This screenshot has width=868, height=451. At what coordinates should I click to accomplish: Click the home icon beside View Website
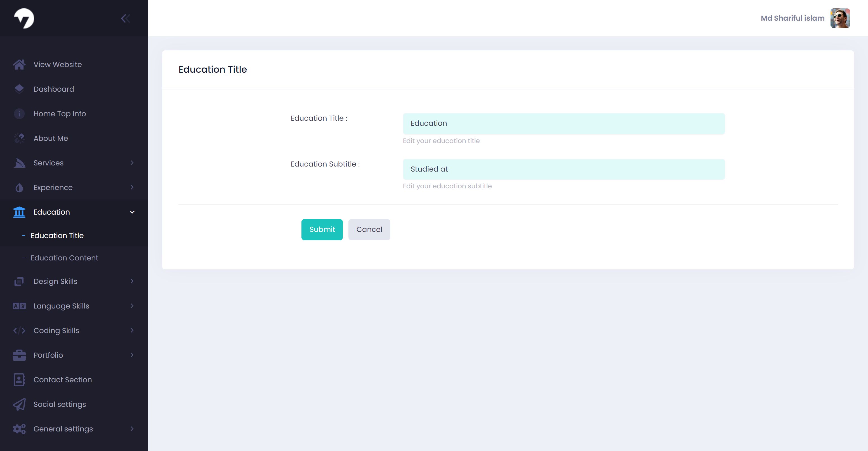pyautogui.click(x=19, y=64)
